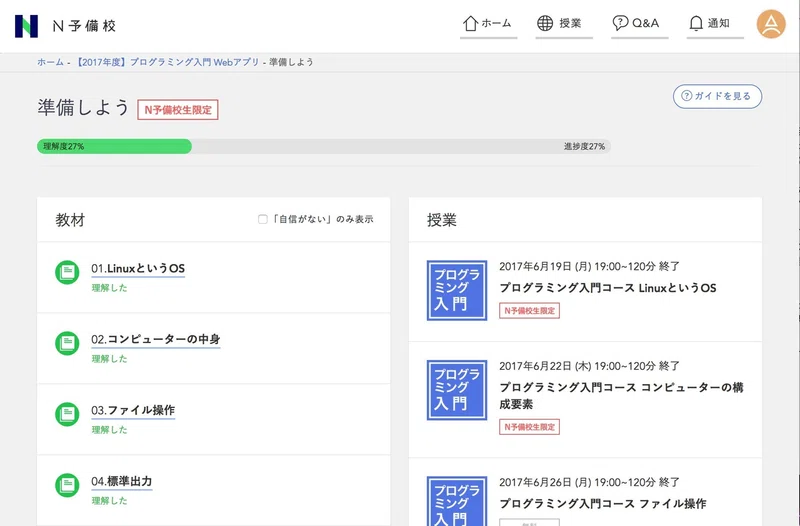The height and width of the screenshot is (526, 800).
Task: Click N予備校生限定 tag under コンピューターの構成要素 lesson
Action: coord(529,427)
